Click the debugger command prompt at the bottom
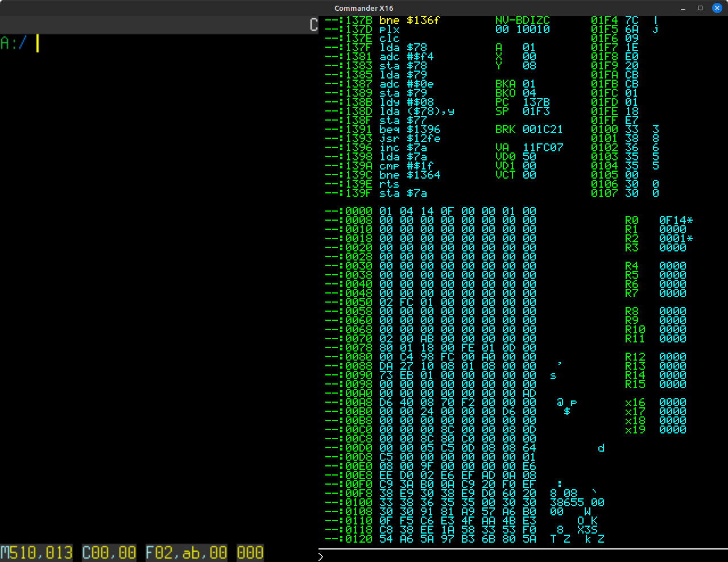Screen dimensions: 728x562 pos(523,556)
